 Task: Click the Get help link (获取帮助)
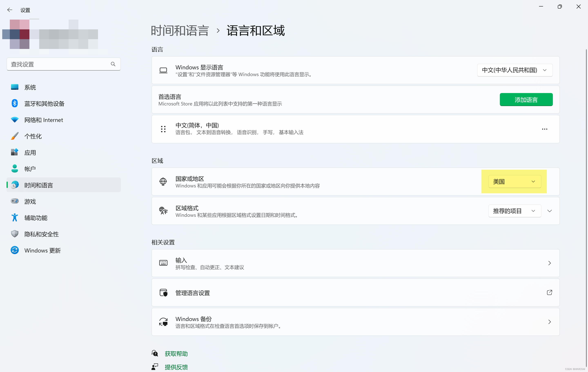coord(176,353)
